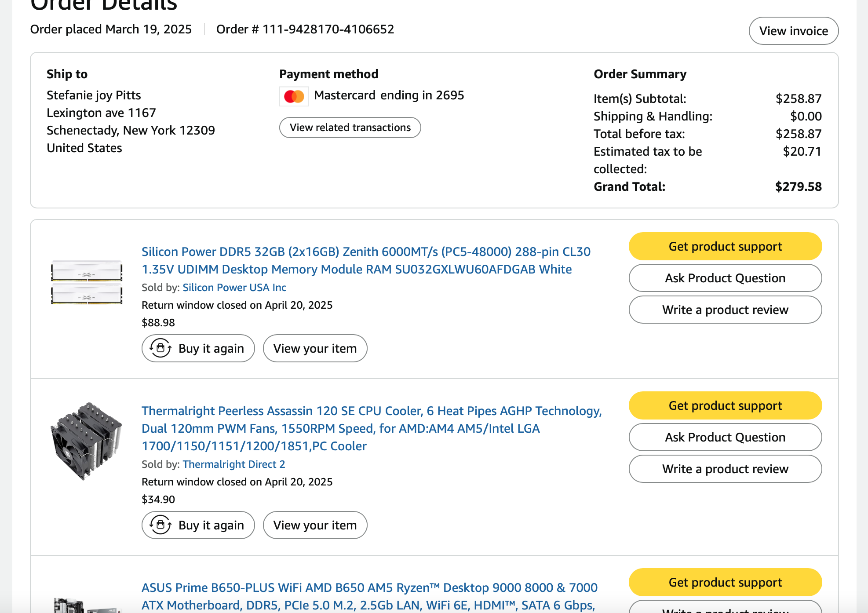Click the reorder icon on RAM's Buy it again
Viewport: 868px width, 613px height.
160,348
